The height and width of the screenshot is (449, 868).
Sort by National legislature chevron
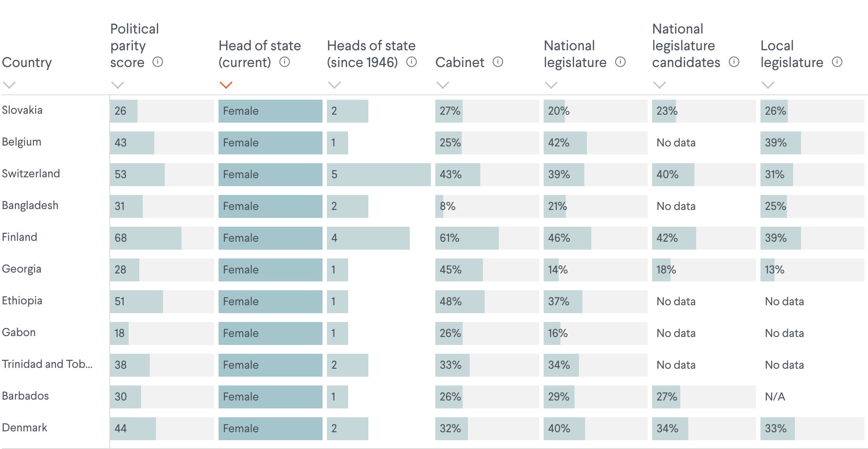(x=551, y=85)
